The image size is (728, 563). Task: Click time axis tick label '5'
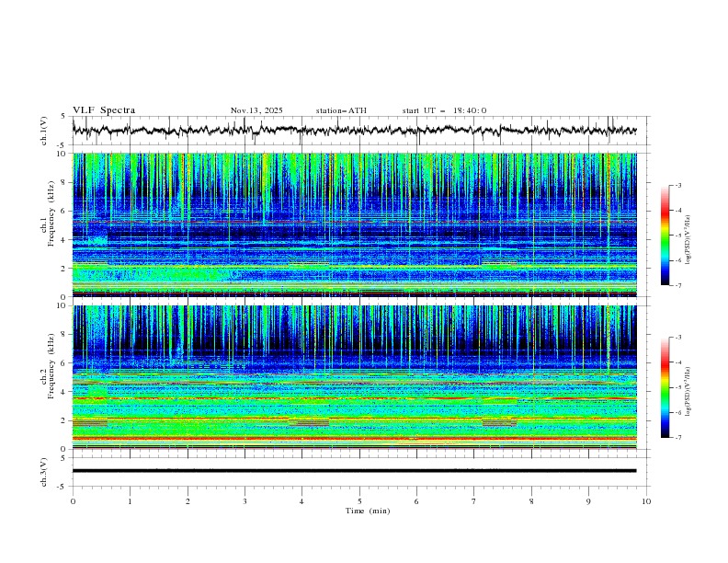[359, 501]
